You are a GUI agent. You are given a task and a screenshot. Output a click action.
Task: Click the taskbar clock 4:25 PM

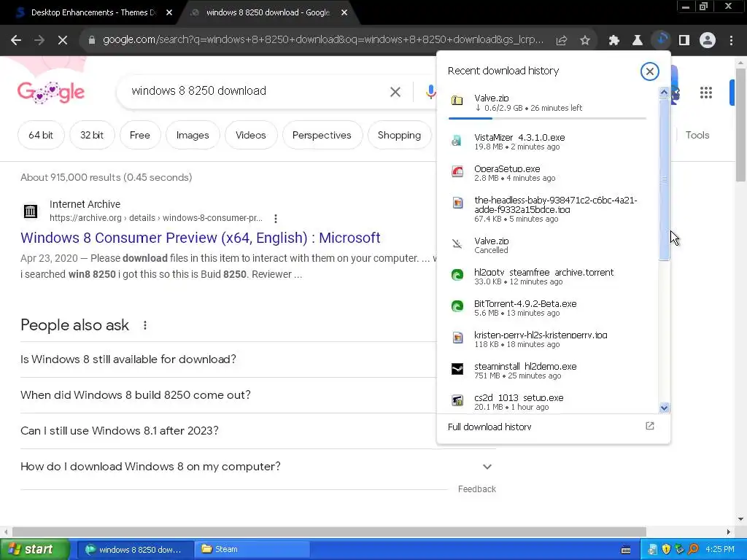pyautogui.click(x=720, y=550)
